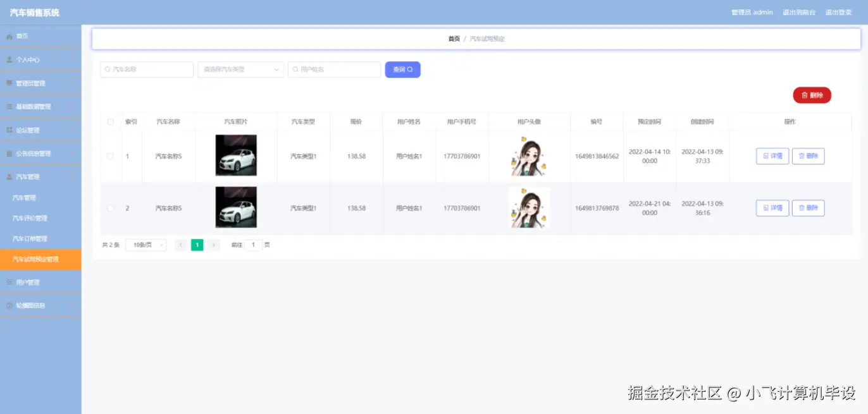The height and width of the screenshot is (414, 868).
Task: Click 管理员 admin in top bar
Action: point(752,13)
